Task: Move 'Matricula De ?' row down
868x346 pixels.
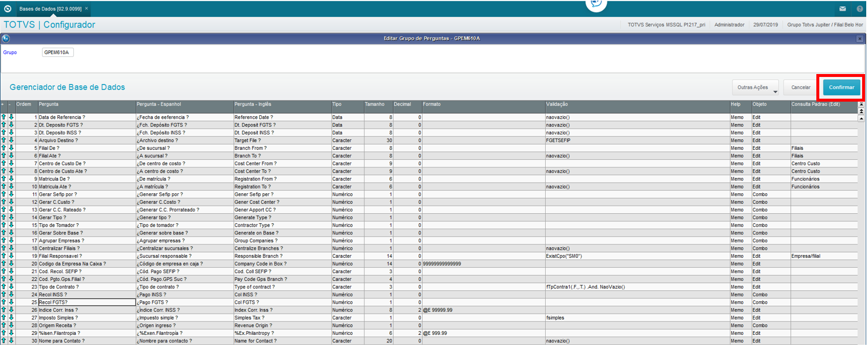Action: 11,179
